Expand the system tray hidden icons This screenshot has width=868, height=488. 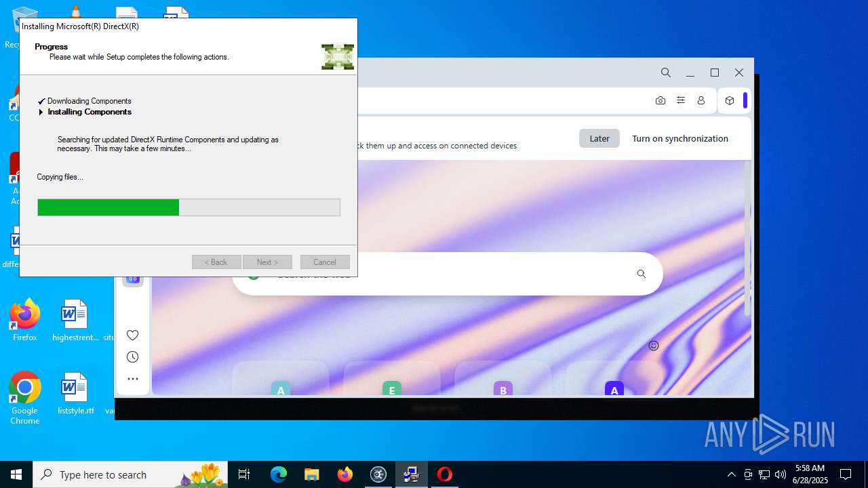(x=731, y=474)
